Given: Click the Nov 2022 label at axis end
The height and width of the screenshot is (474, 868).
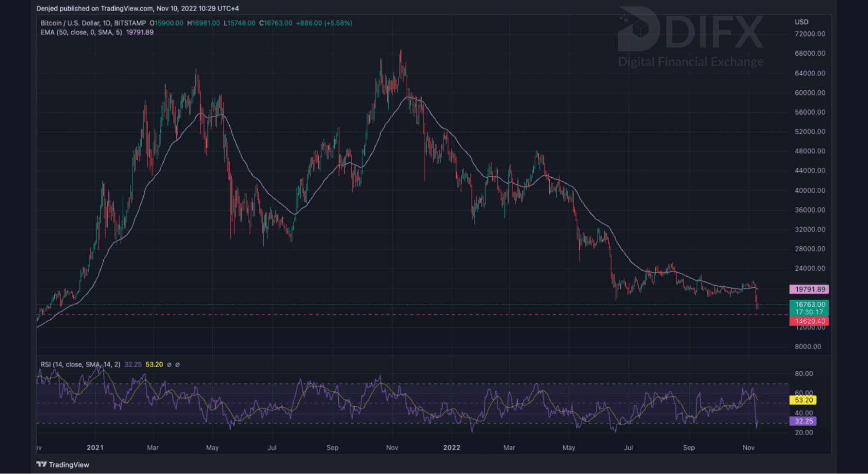Looking at the screenshot, I should [x=748, y=447].
